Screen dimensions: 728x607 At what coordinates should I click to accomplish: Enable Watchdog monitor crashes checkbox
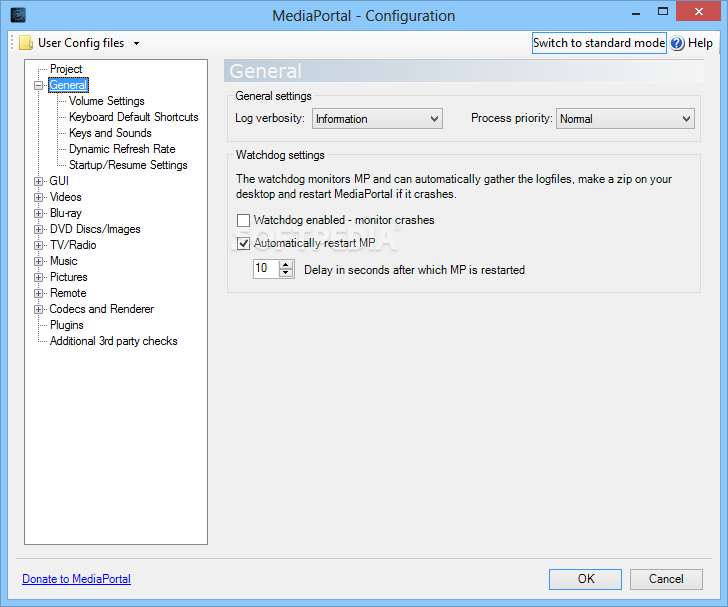[243, 220]
